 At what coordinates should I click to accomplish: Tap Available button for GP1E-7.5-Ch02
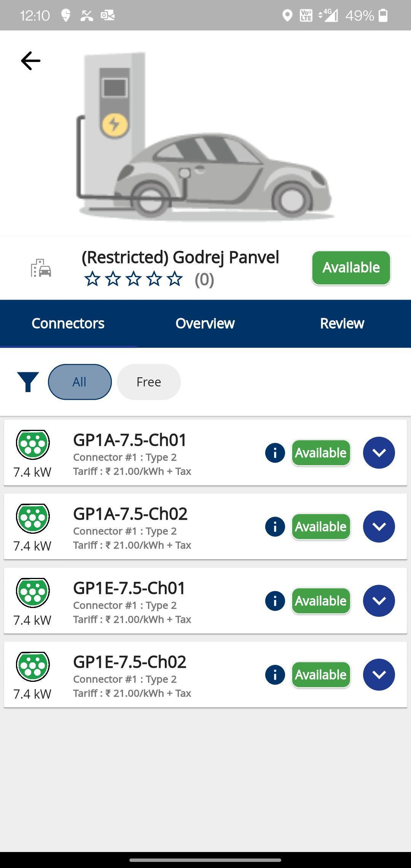click(321, 675)
